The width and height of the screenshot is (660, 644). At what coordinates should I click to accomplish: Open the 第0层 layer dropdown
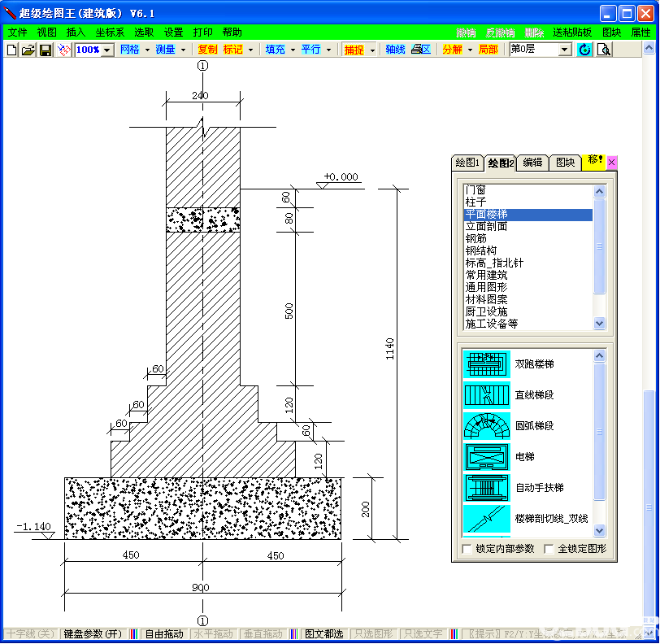[x=565, y=50]
